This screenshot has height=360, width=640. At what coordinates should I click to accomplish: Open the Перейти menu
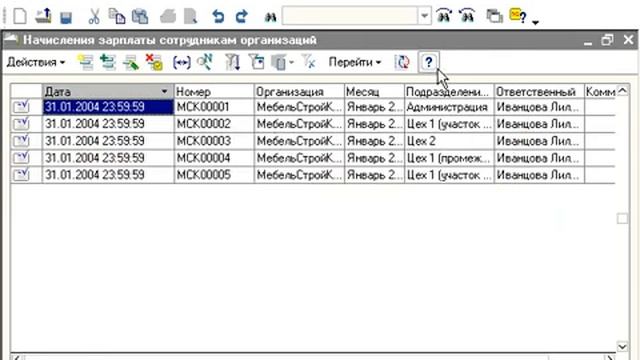(355, 62)
